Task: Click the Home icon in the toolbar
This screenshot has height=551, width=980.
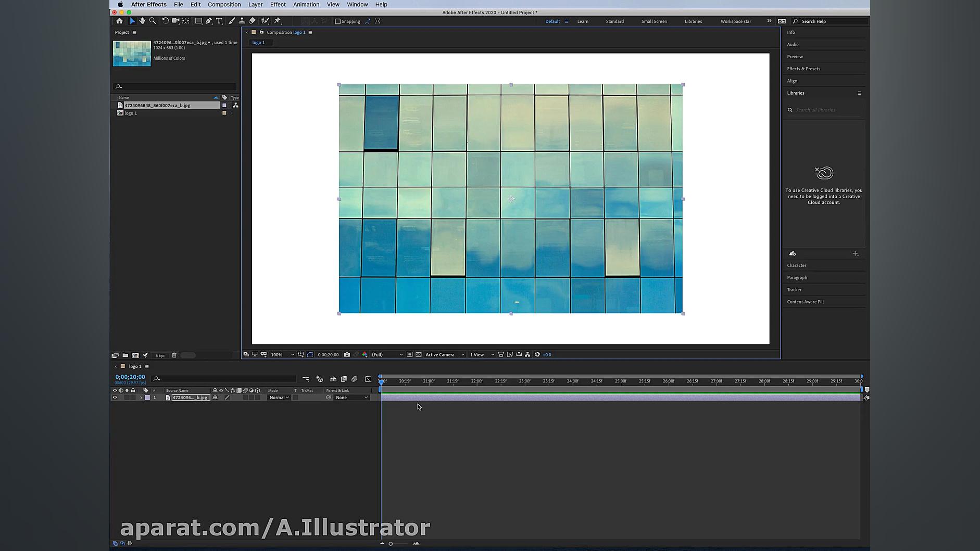Action: [119, 21]
